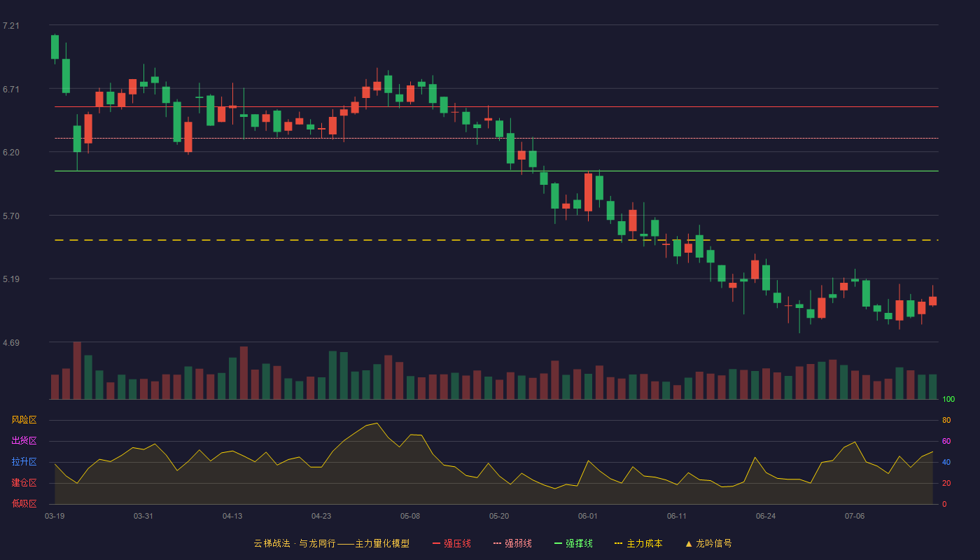The image size is (980, 560).
Task: Click the 07-06 date label
Action: (855, 516)
